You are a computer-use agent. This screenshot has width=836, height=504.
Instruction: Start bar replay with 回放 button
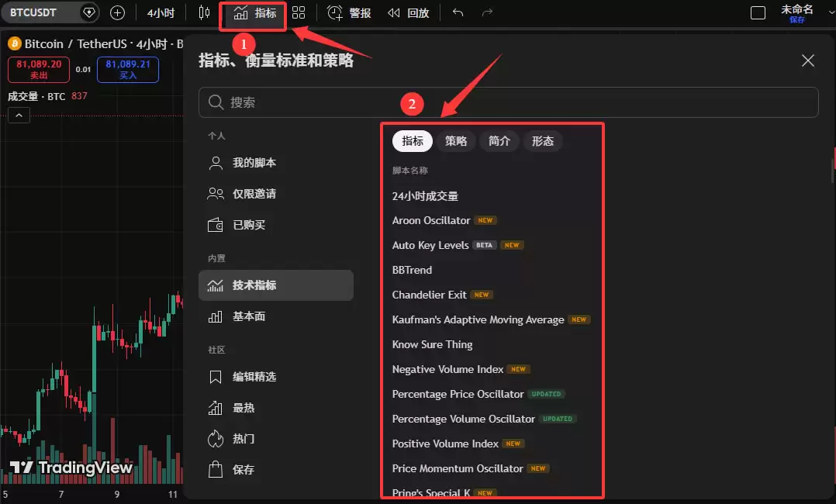pos(409,13)
